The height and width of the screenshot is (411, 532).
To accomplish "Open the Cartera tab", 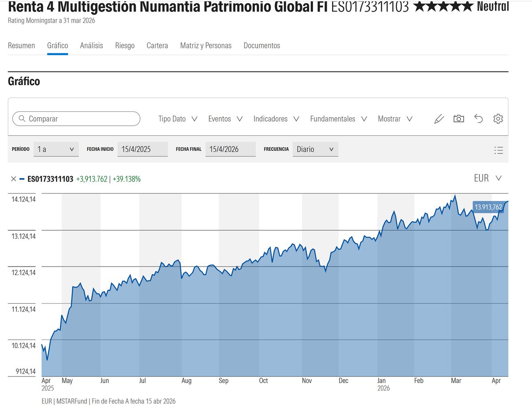I will [x=157, y=45].
